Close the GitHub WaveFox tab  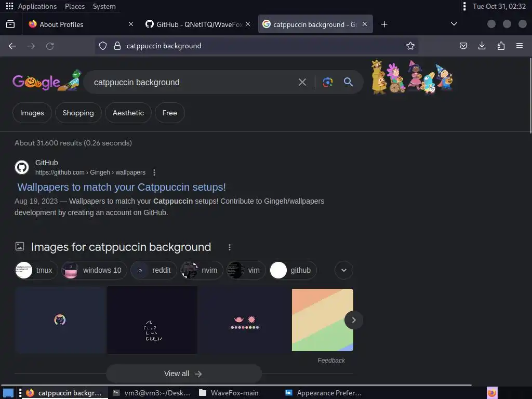pyautogui.click(x=248, y=24)
